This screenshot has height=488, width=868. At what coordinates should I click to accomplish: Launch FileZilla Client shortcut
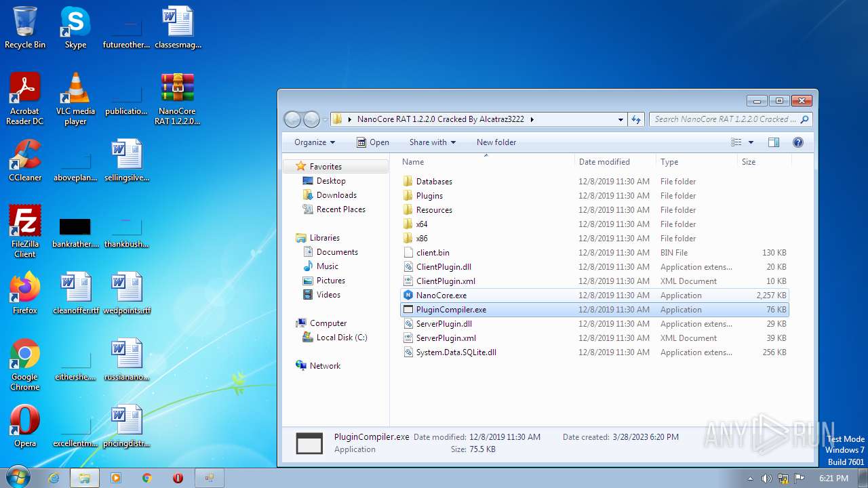point(25,232)
